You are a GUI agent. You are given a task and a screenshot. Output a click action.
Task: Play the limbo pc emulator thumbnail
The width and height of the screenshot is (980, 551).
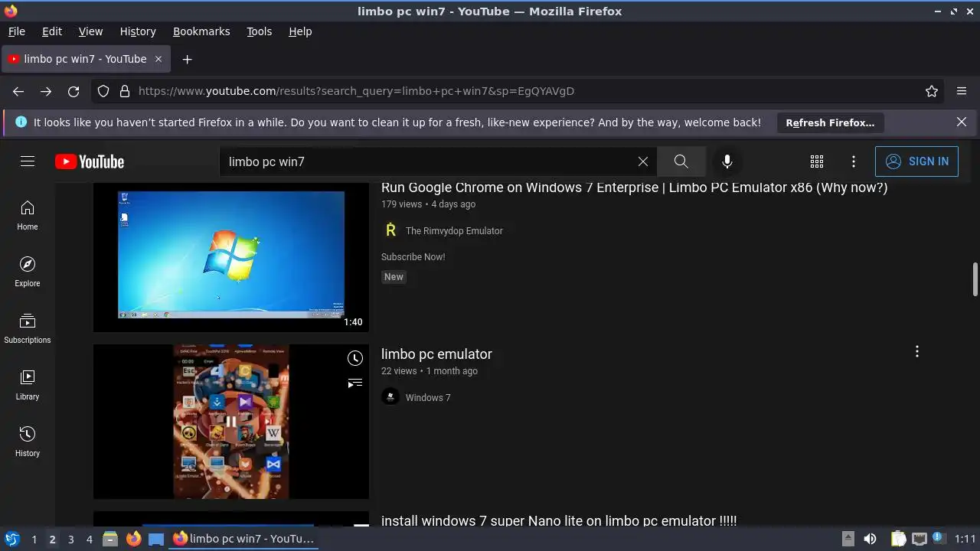click(231, 422)
